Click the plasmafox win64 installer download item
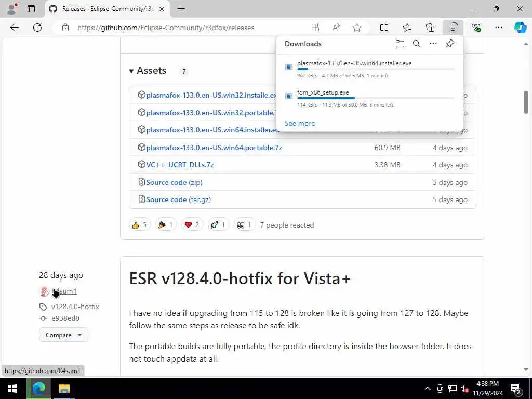The height and width of the screenshot is (399, 532). tap(370, 69)
